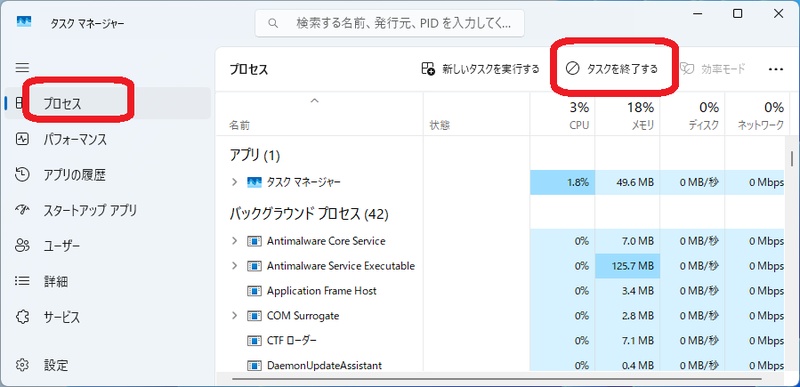The height and width of the screenshot is (387, 800).
Task: Click the タスク マネージャー process row icon
Action: [x=254, y=182]
